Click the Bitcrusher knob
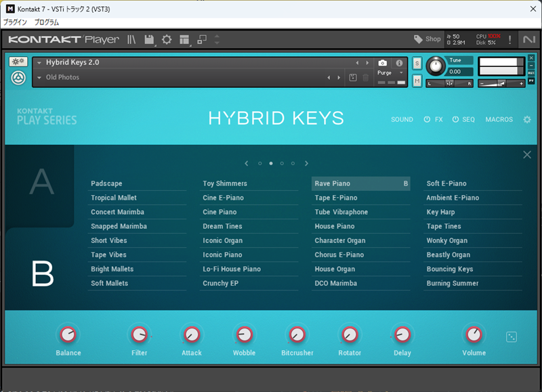This screenshot has width=542, height=392. click(x=297, y=334)
